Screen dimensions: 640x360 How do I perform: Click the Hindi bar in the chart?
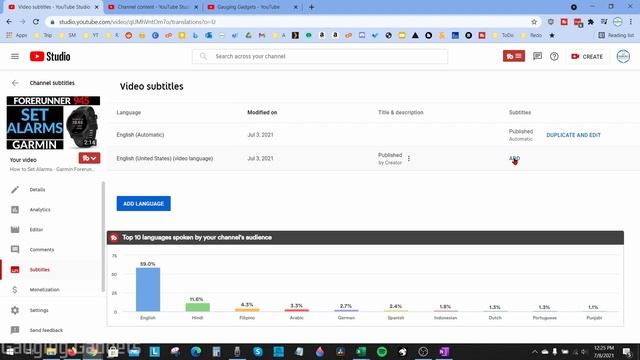pos(198,307)
